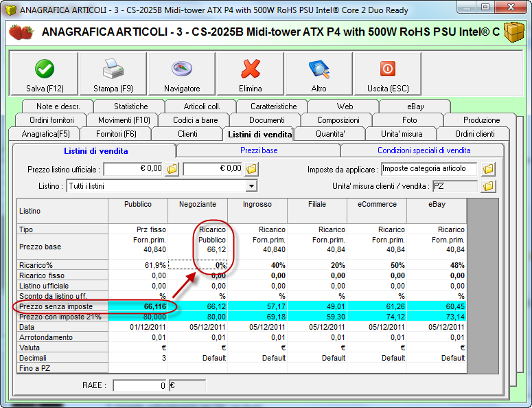Select the Listini di vendita sub-tab
This screenshot has height=408, width=532.
(x=95, y=151)
